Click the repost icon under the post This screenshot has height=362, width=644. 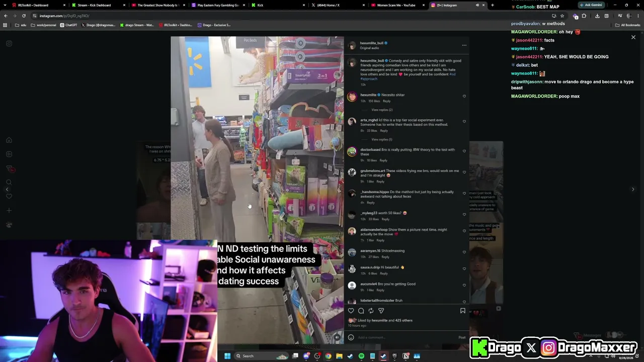pyautogui.click(x=371, y=311)
